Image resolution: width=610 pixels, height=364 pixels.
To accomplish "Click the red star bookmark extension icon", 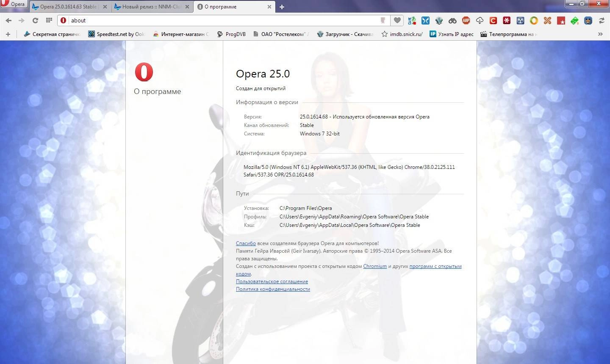I will coord(561,20).
